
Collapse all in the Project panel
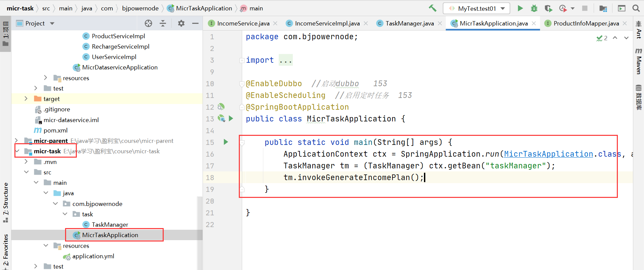click(x=163, y=23)
